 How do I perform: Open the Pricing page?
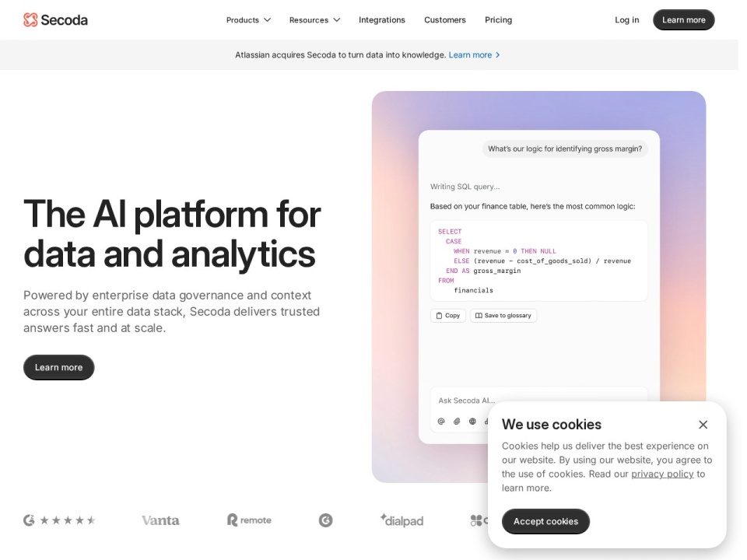[498, 20]
